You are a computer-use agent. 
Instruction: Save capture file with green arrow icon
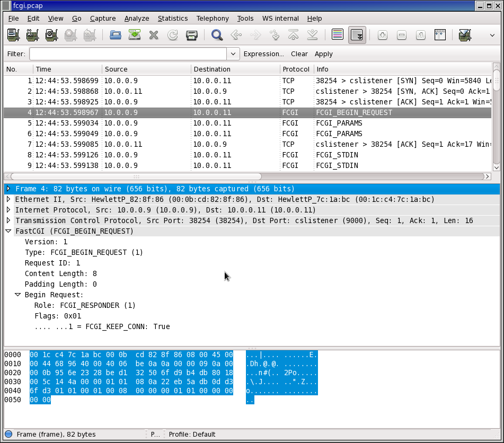(135, 35)
